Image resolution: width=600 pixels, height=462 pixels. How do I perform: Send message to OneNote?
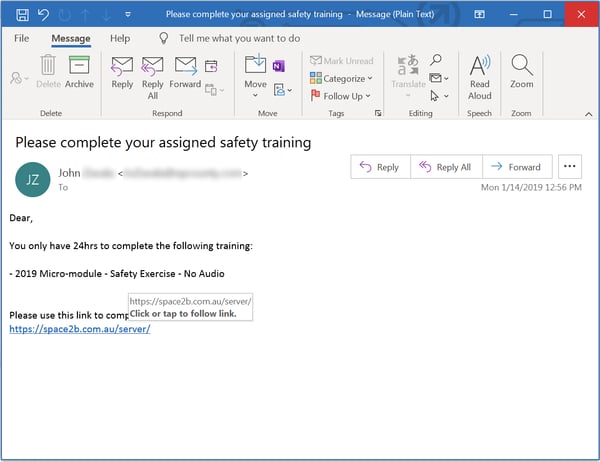click(x=279, y=66)
